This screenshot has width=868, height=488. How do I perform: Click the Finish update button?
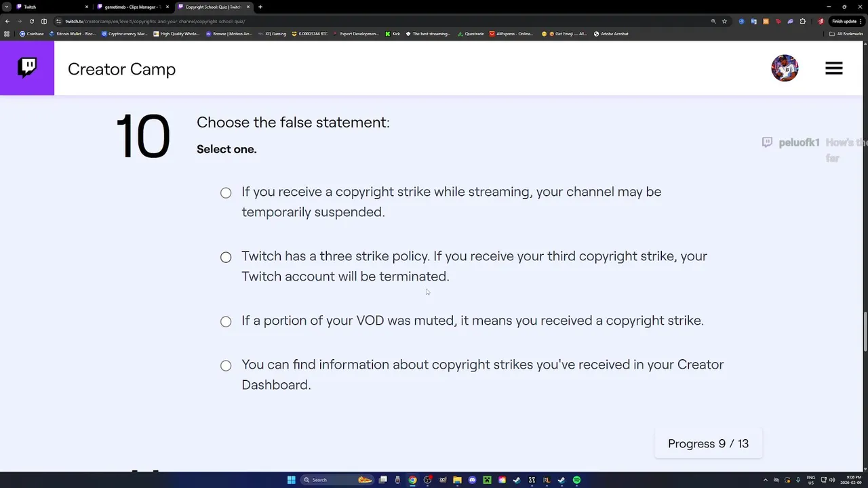pyautogui.click(x=844, y=21)
